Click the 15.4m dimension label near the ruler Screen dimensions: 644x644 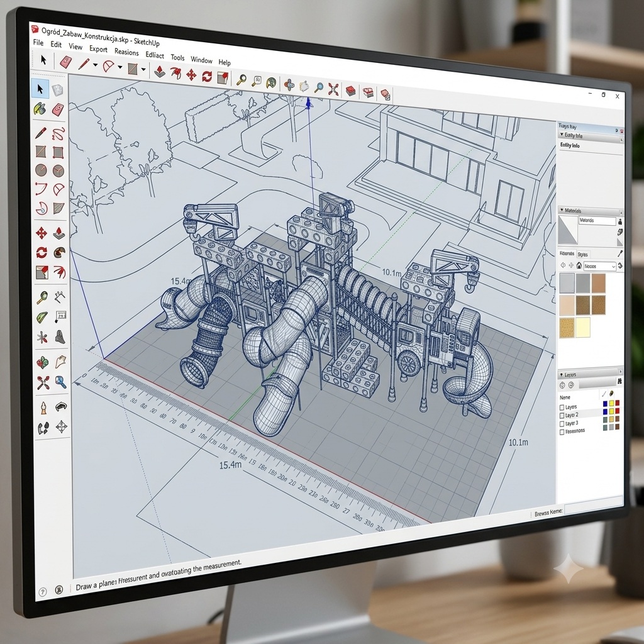pyautogui.click(x=230, y=465)
